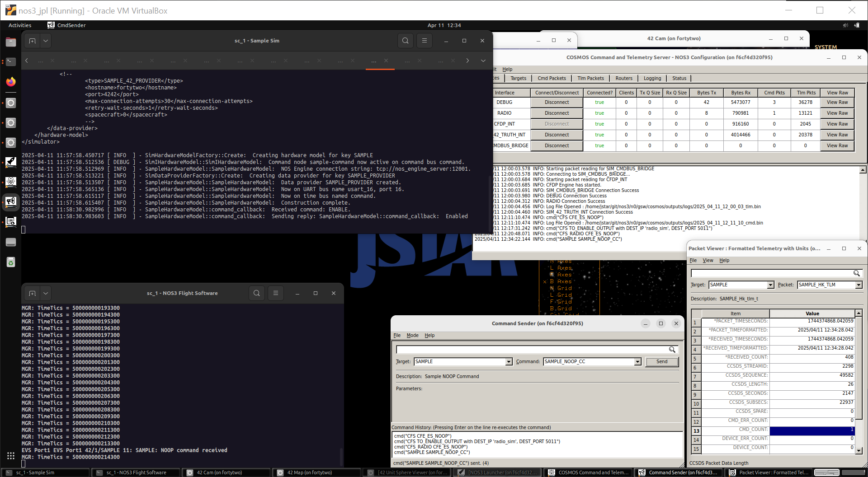View Raw for the MDBUS_BRIDGE interface
The width and height of the screenshot is (868, 477).
pyautogui.click(x=837, y=146)
